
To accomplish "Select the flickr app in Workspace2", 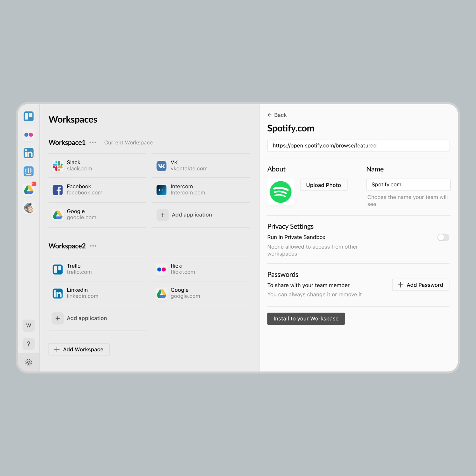I will pyautogui.click(x=201, y=269).
